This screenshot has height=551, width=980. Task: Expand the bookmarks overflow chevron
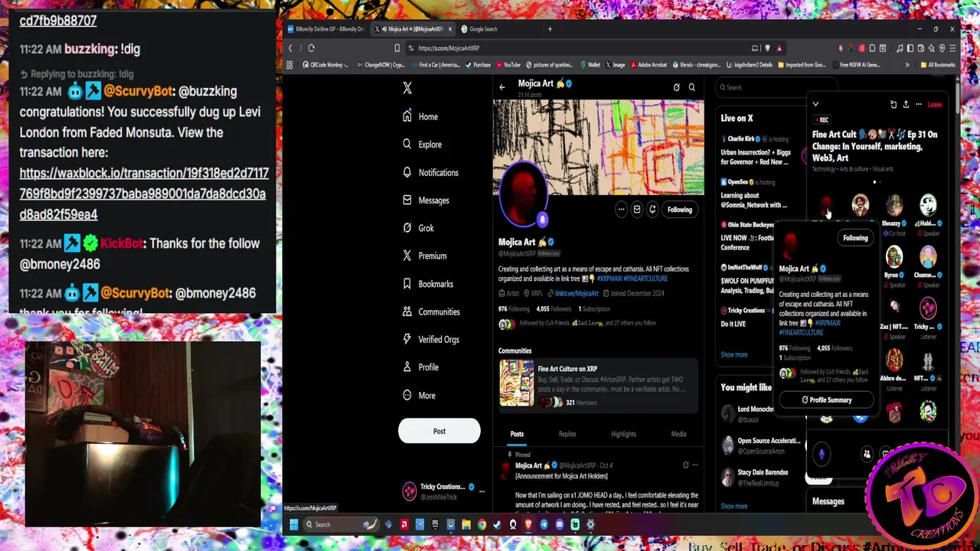click(907, 65)
